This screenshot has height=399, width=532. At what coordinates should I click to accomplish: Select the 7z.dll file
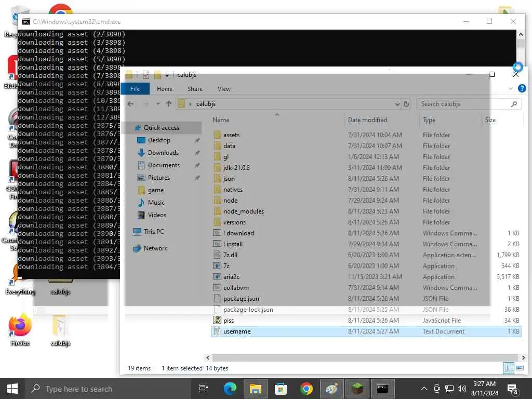coord(230,255)
